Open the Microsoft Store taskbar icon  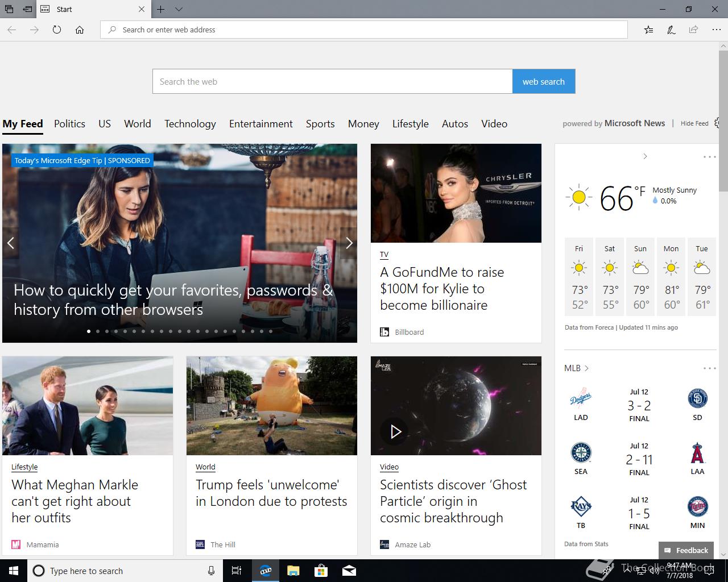tap(321, 571)
